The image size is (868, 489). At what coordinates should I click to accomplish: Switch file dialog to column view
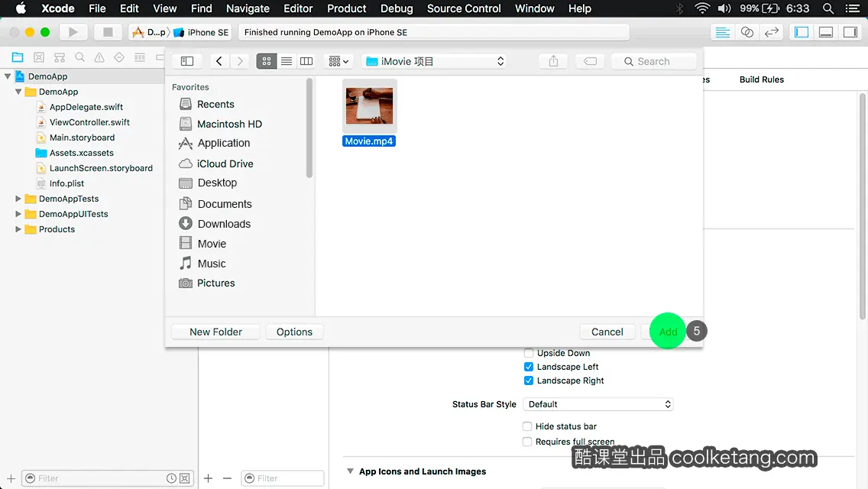click(x=306, y=61)
